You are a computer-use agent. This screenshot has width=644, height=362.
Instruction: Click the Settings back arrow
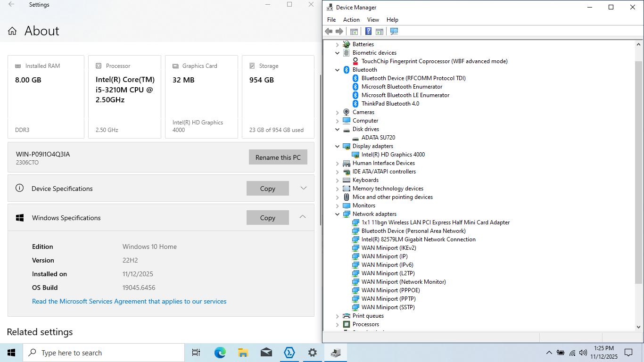pyautogui.click(x=11, y=5)
